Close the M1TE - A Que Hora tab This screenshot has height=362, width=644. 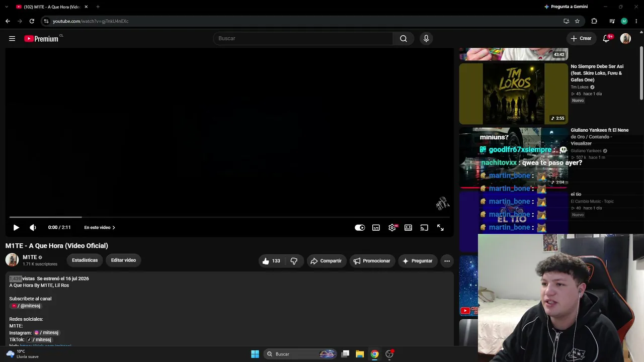[86, 7]
